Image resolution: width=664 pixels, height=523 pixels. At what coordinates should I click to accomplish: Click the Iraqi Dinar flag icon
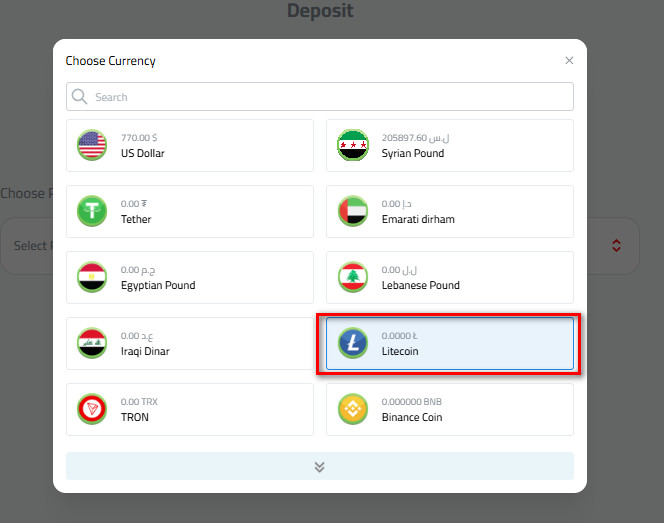coord(92,344)
